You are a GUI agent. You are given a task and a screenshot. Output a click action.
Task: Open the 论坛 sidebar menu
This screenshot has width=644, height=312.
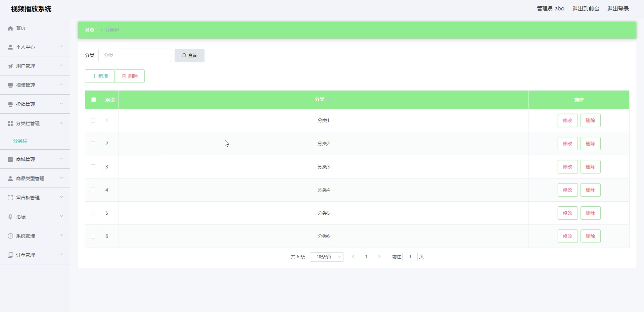[x=35, y=217]
